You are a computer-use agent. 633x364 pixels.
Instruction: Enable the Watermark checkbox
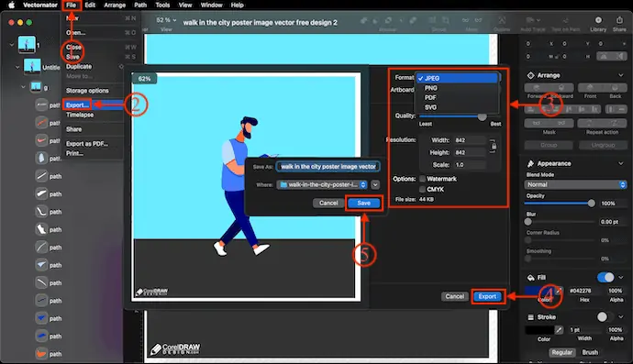[x=422, y=179]
